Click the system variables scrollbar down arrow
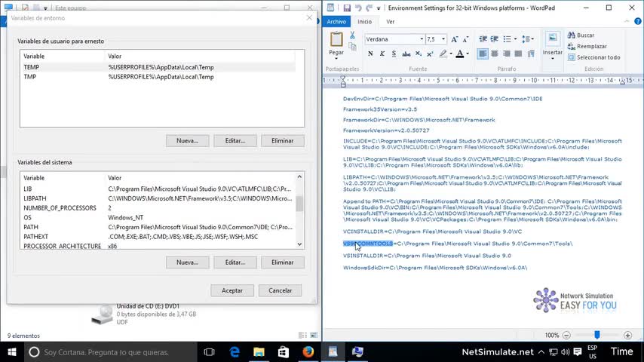This screenshot has width=644, height=362. pyautogui.click(x=299, y=244)
